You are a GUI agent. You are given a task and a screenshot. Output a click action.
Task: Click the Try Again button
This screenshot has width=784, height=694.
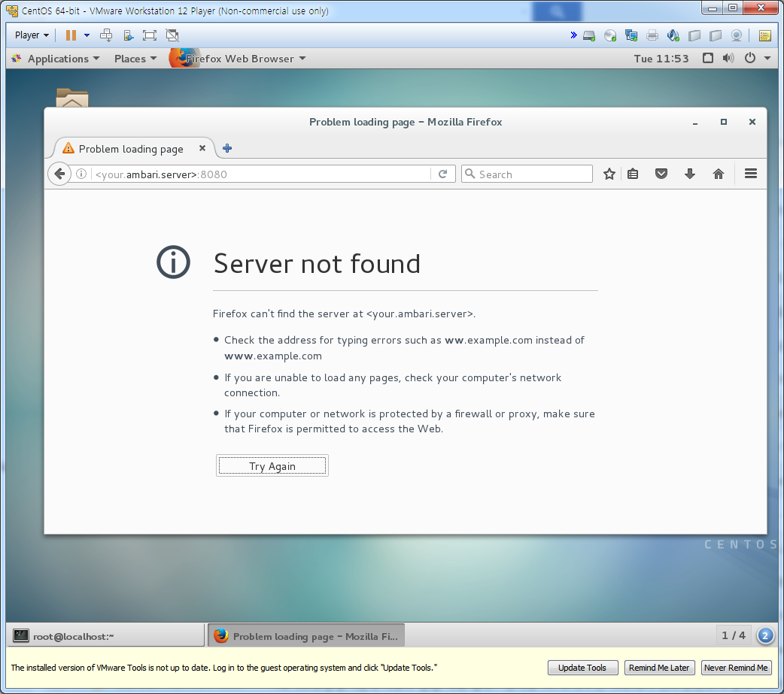(272, 465)
